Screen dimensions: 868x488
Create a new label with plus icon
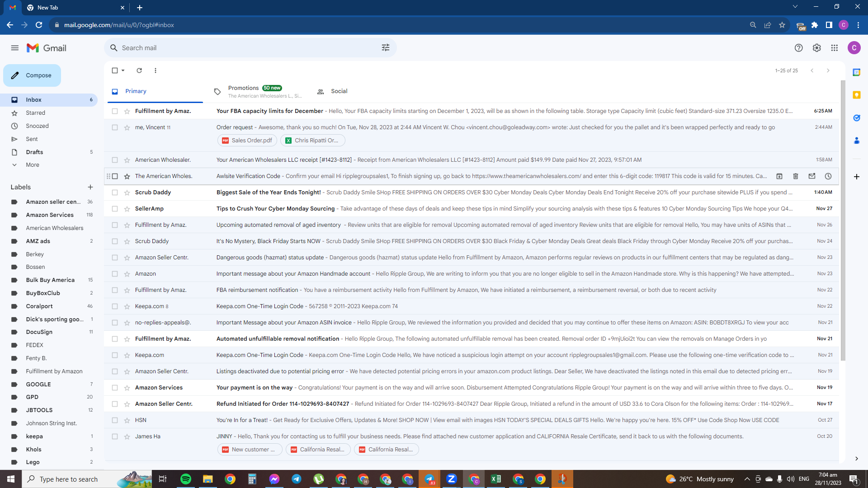[90, 187]
